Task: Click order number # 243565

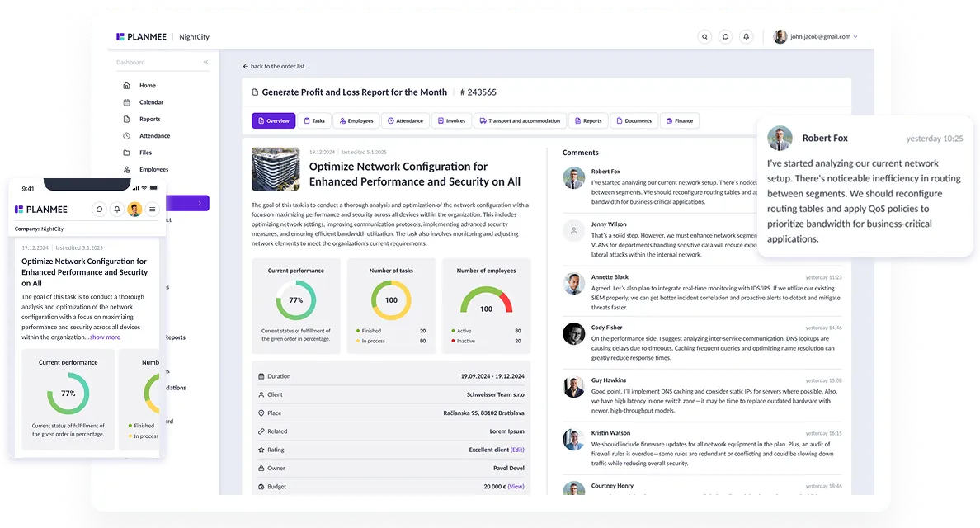Action: [478, 92]
